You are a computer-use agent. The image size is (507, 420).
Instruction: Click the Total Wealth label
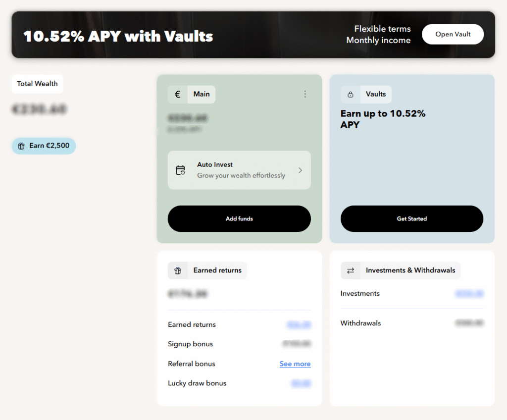click(x=37, y=84)
